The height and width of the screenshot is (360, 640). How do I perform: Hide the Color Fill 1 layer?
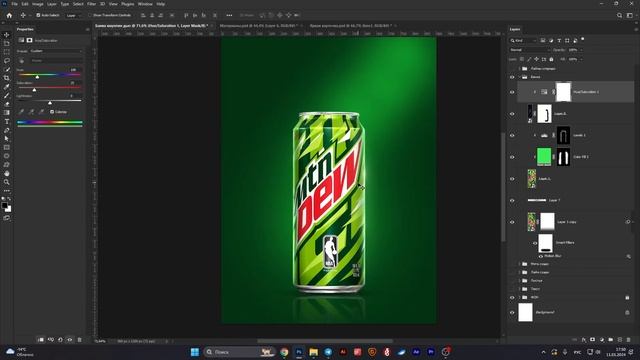pyautogui.click(x=512, y=157)
